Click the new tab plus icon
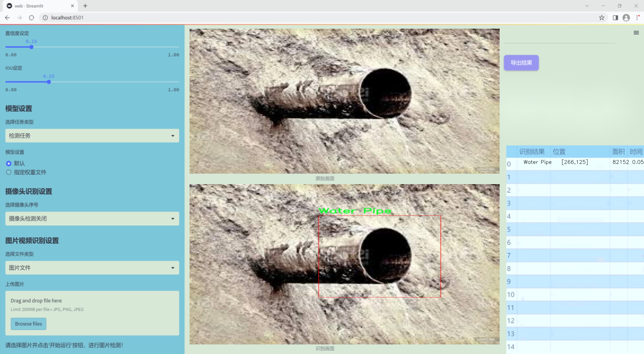 tap(85, 6)
